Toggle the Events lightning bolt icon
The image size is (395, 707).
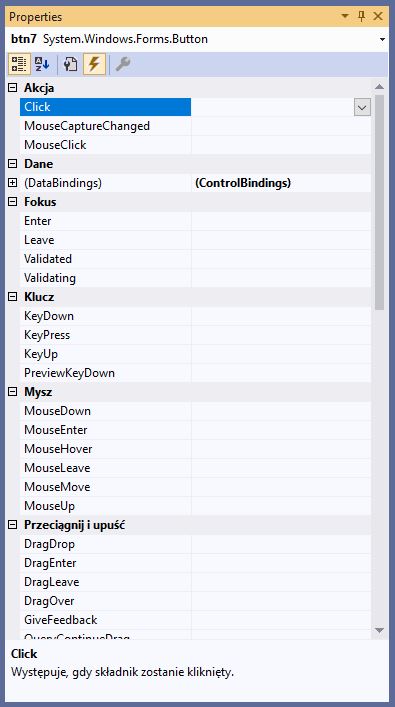[94, 64]
